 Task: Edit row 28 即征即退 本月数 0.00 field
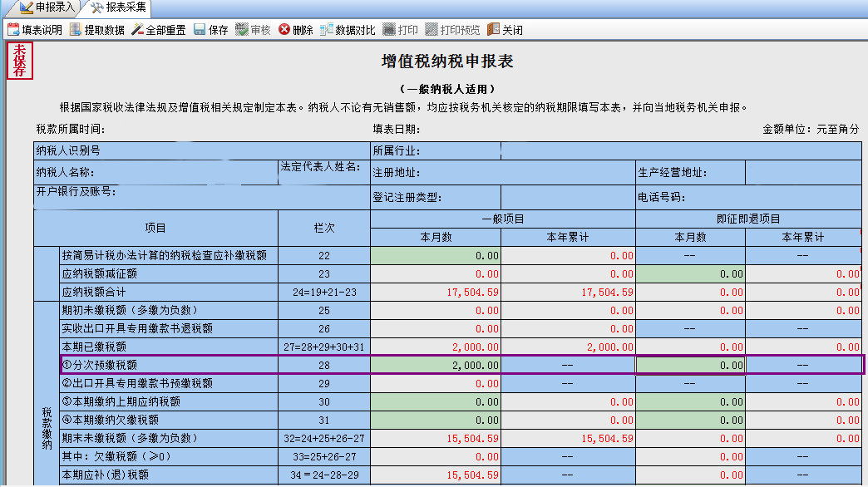point(690,366)
